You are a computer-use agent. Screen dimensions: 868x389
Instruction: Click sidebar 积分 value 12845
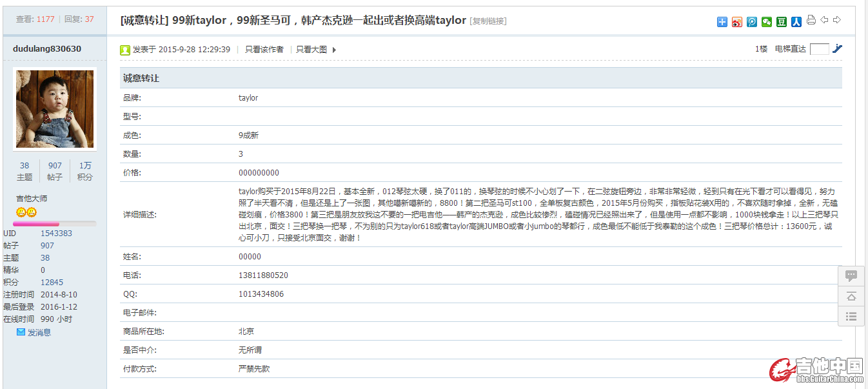click(x=52, y=283)
